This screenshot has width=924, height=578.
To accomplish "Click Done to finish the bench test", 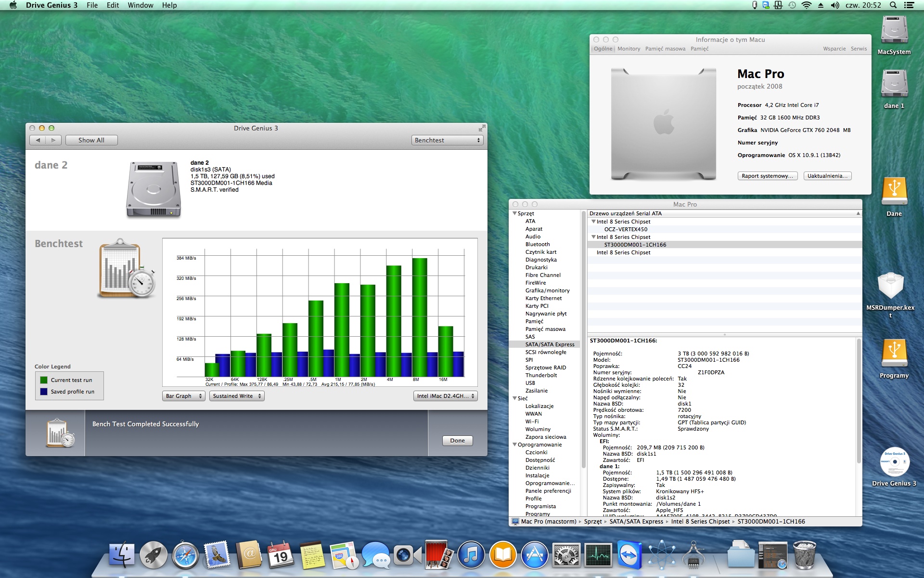I will (457, 441).
